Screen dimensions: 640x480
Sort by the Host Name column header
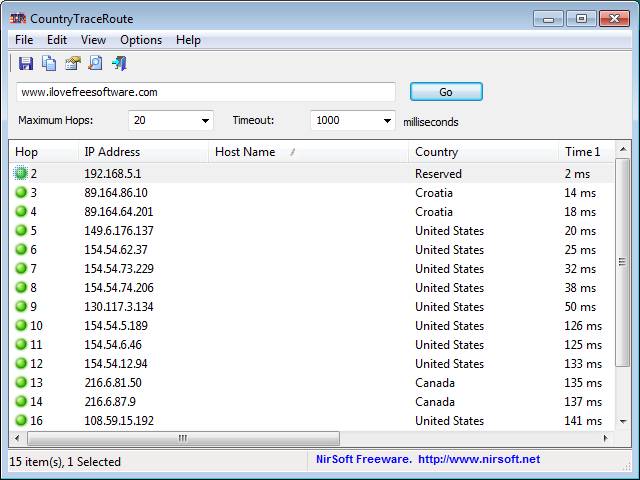click(308, 152)
